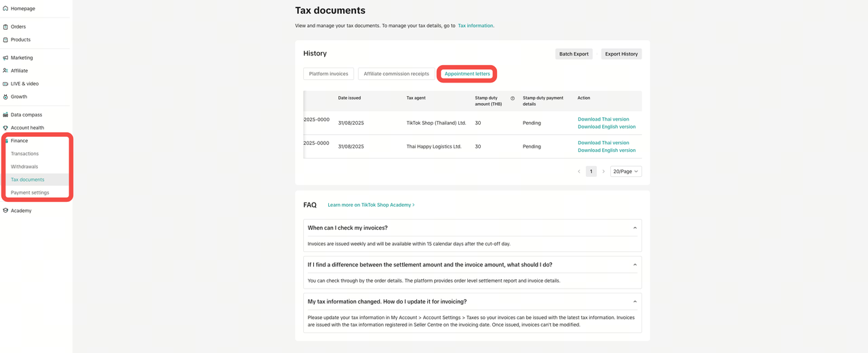
Task: Open the Tax information link
Action: click(x=476, y=26)
